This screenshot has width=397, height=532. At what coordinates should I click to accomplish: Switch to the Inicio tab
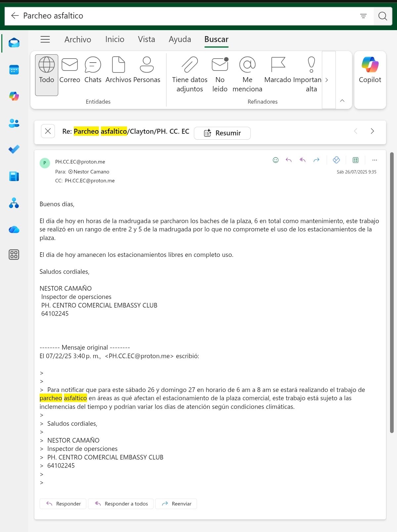point(114,39)
